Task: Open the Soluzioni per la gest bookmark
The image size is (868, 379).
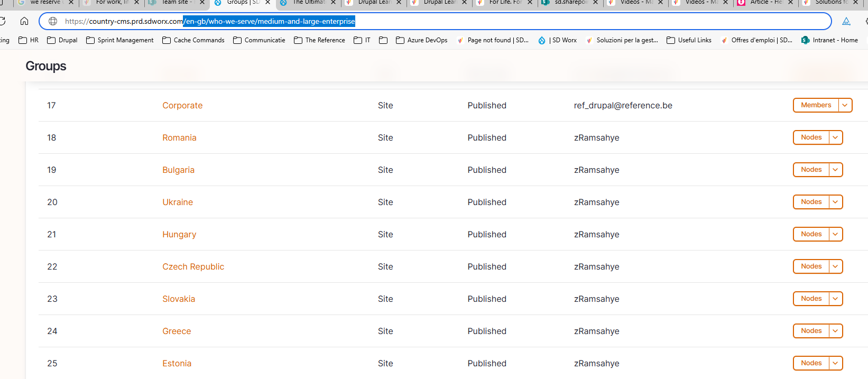Action: pos(622,40)
